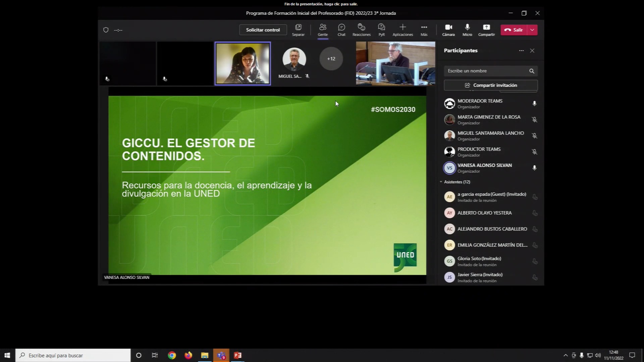The height and width of the screenshot is (362, 644).
Task: Select ALEJANDRO BUSTOS CABALLERO participant
Action: click(x=491, y=229)
